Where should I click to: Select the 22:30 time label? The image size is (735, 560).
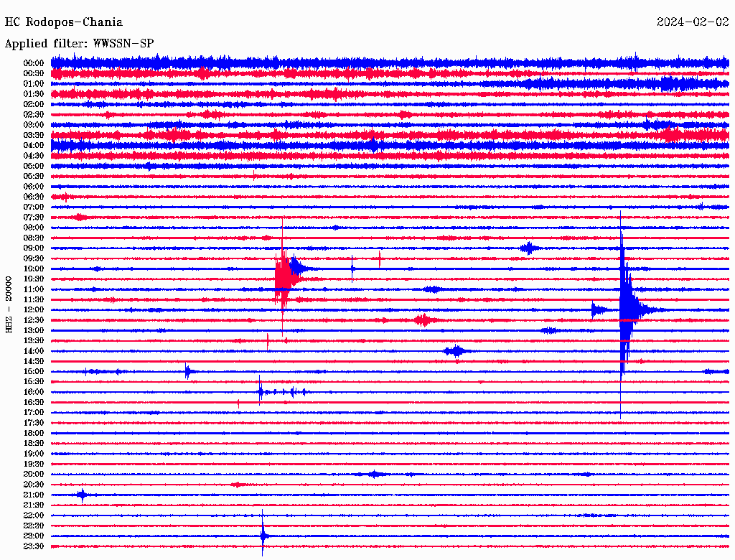34,526
